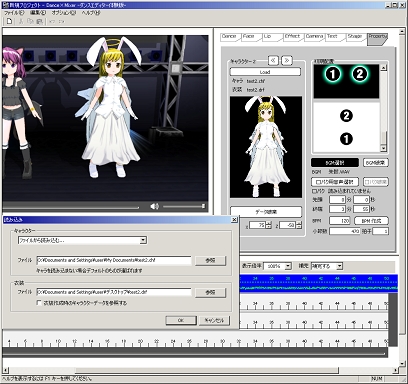Screen dimensions: 408x384
Task: Click 参照 button beside the costume file path
Action: point(210,292)
